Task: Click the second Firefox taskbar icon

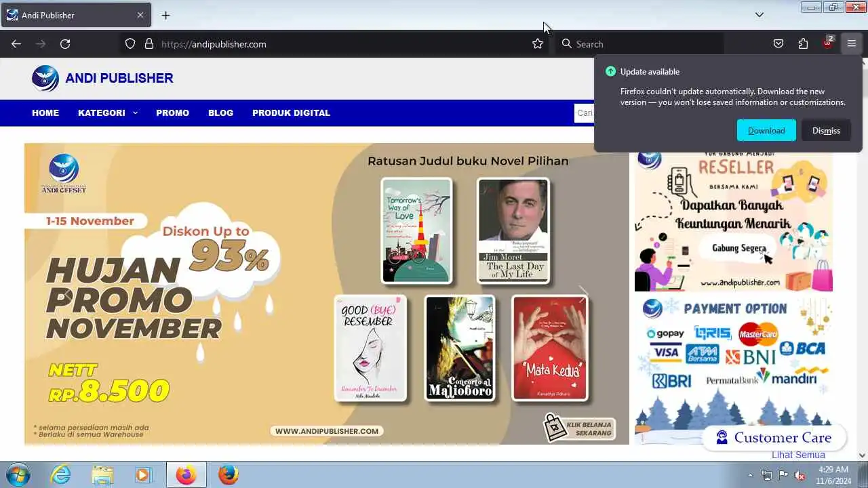Action: (x=229, y=474)
